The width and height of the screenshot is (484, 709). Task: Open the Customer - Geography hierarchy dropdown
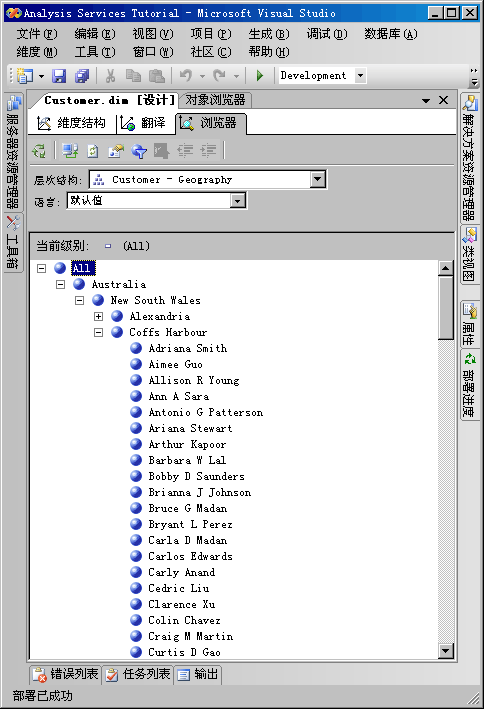[318, 180]
